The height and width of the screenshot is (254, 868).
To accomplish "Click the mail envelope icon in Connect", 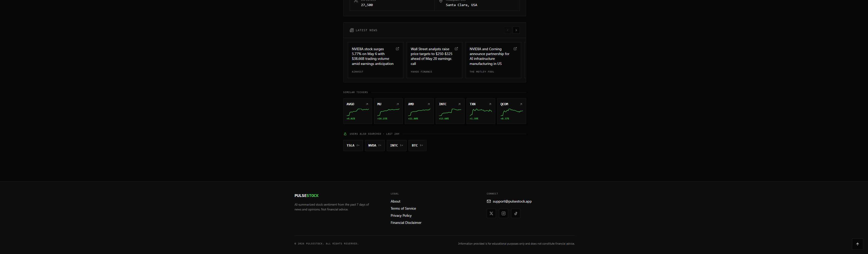I will (x=489, y=202).
